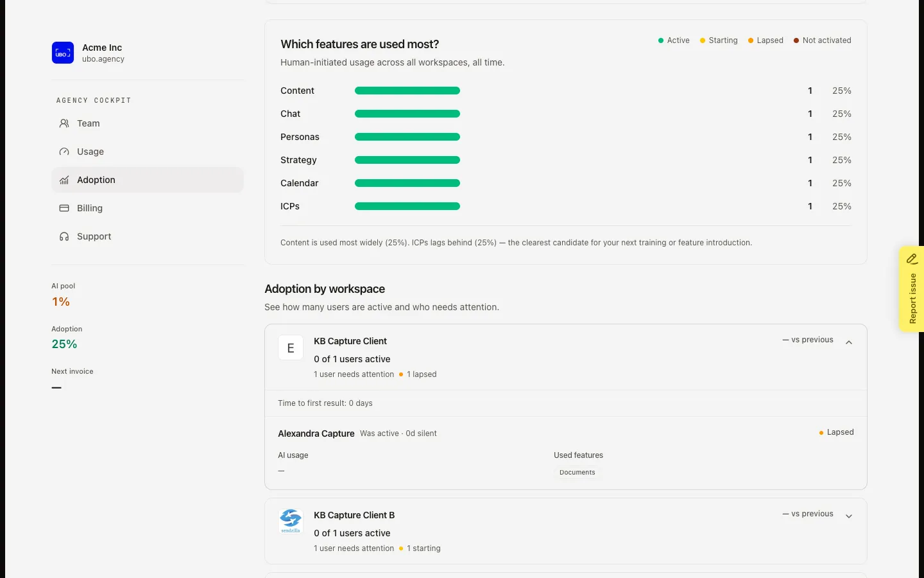Click the Billing card icon
924x578 pixels.
pyautogui.click(x=64, y=208)
